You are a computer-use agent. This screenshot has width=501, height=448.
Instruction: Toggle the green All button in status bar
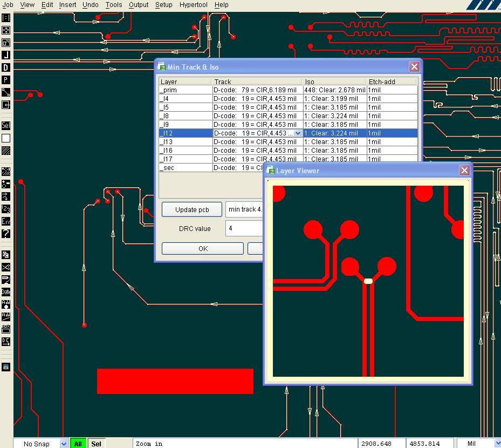[x=78, y=444]
